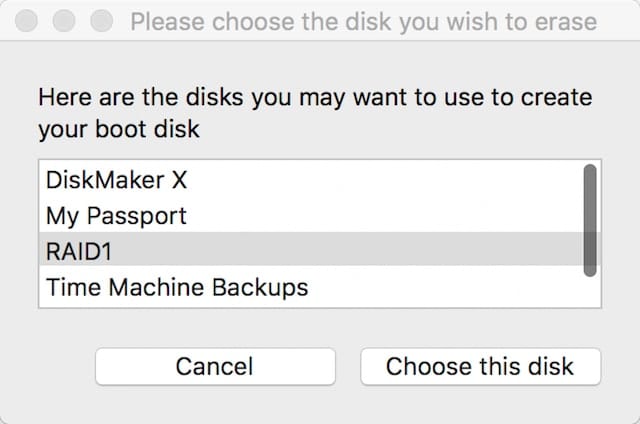Click the 'Here are the disks' label line

[315, 98]
